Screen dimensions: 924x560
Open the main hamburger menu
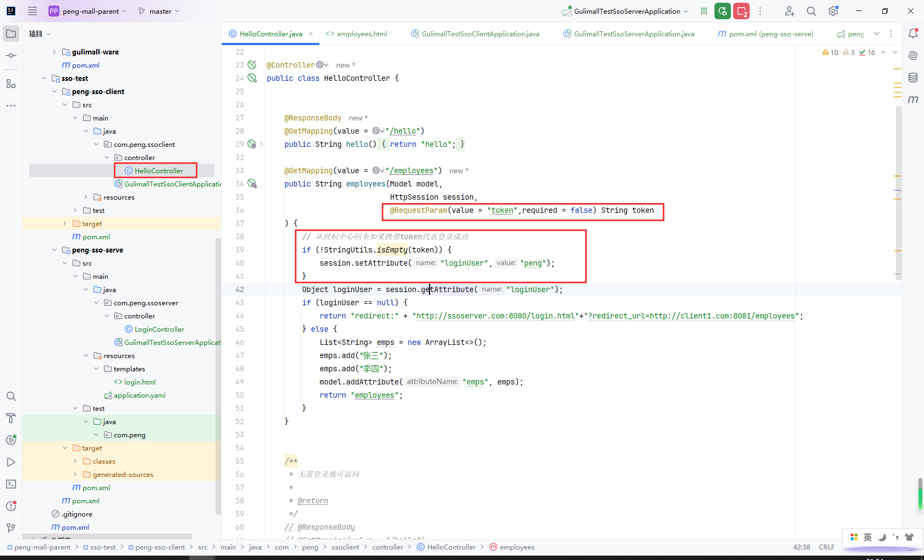click(32, 11)
